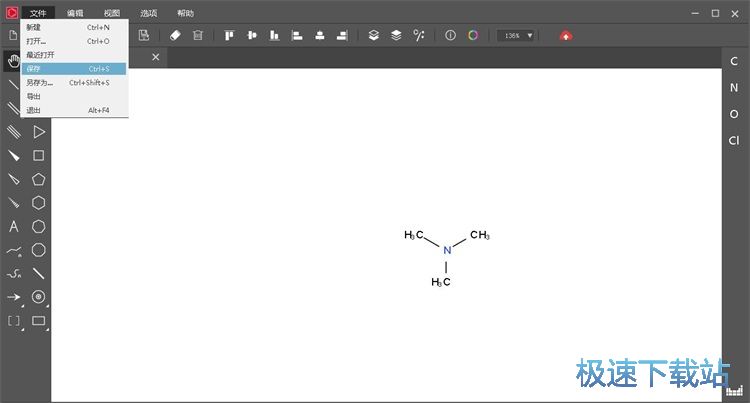750x403 pixels.
Task: Select the Cl element button
Action: (x=734, y=140)
